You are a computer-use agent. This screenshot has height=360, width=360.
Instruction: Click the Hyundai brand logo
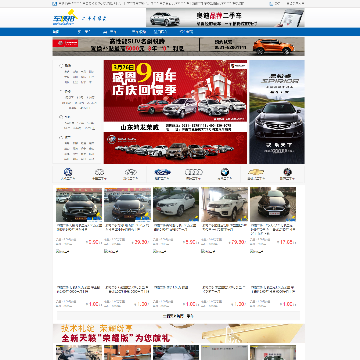coord(131,172)
